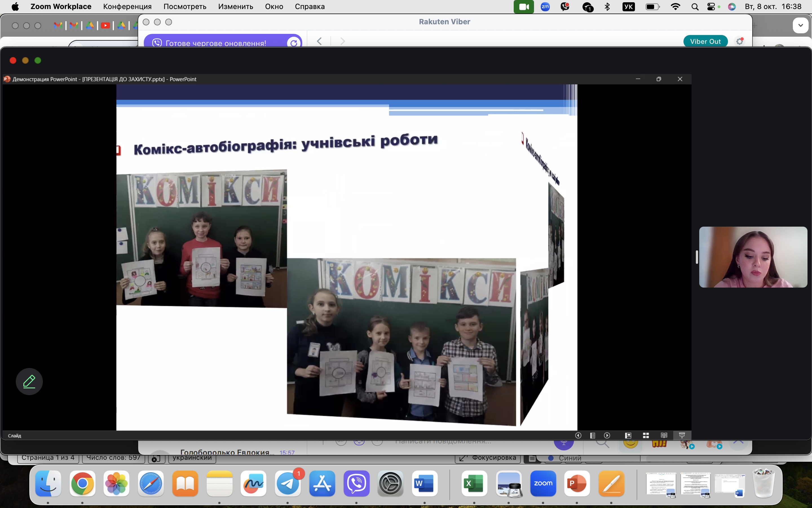The width and height of the screenshot is (812, 508).
Task: Click the Telegram menu bar icon
Action: pyautogui.click(x=588, y=7)
